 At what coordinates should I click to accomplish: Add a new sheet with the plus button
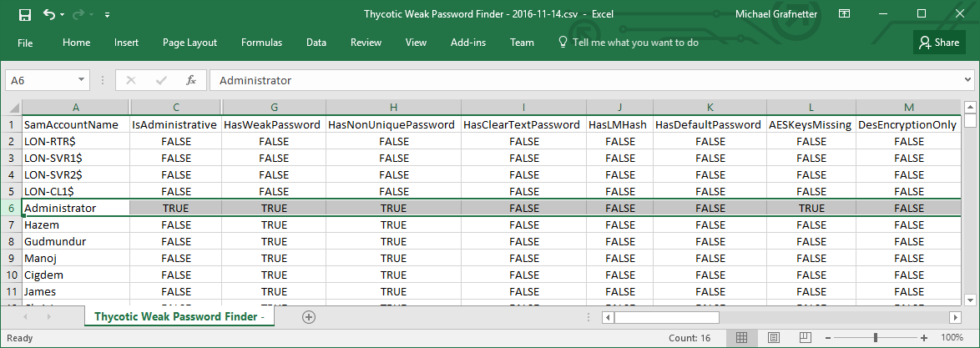308,317
